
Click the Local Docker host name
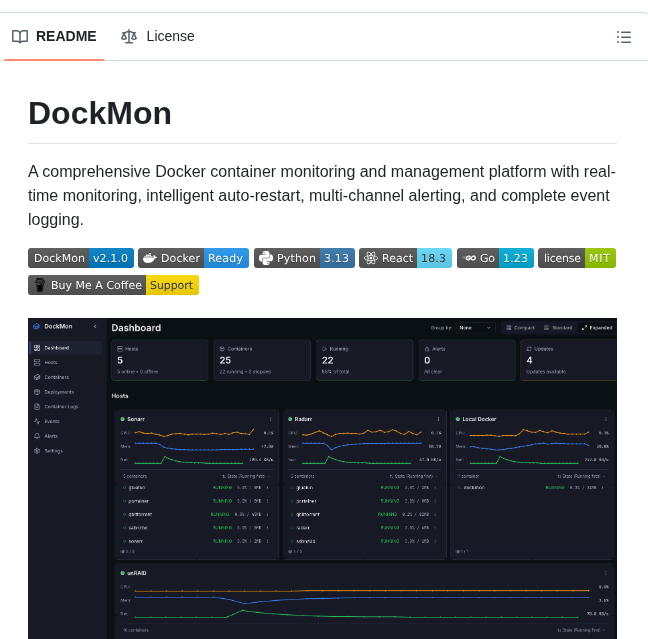coord(479,419)
